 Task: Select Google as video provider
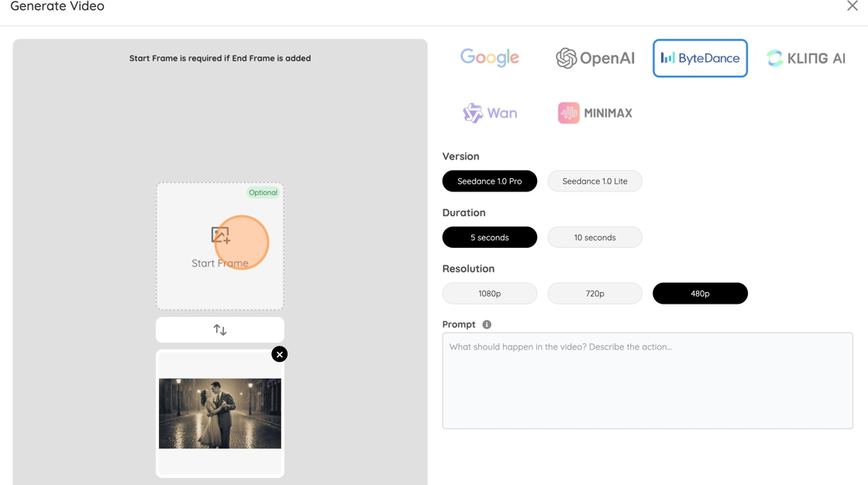(x=490, y=57)
